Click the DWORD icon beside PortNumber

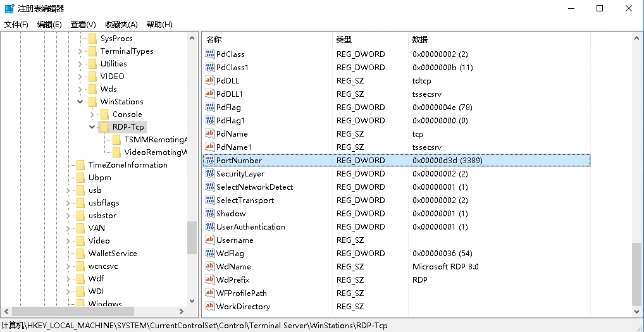click(x=209, y=160)
